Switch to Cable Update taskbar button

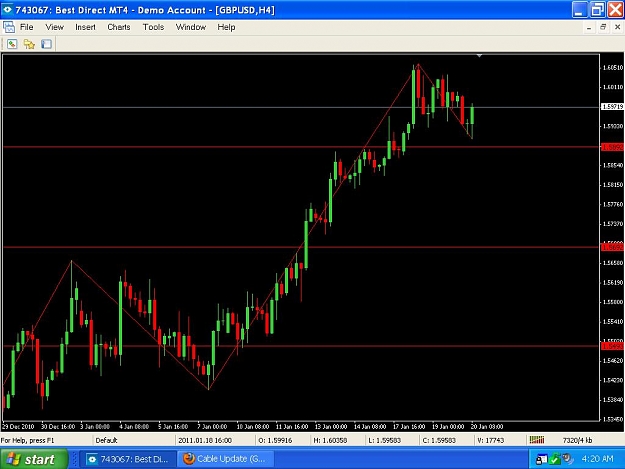[x=226, y=459]
